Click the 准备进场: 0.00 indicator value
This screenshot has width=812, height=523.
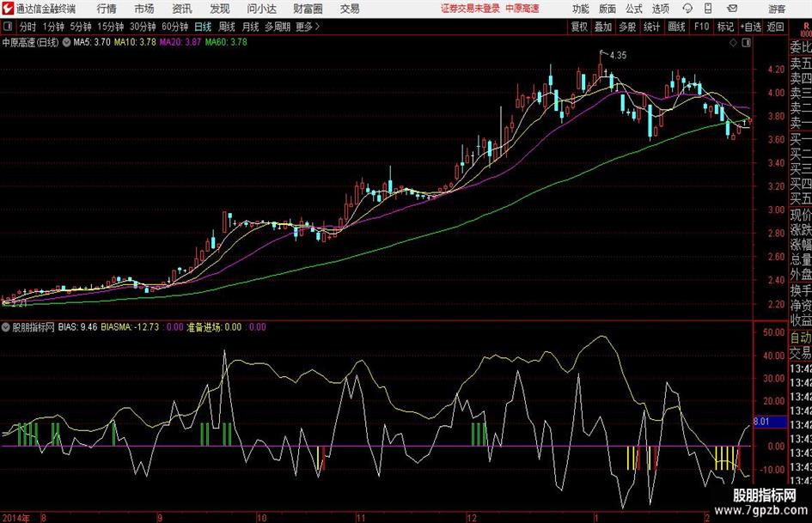214,326
